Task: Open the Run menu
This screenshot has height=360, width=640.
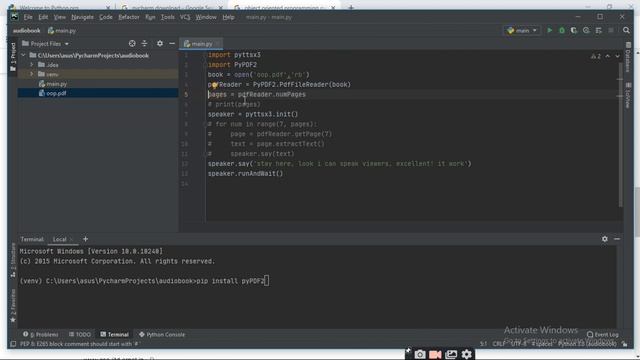Action: coord(150,17)
